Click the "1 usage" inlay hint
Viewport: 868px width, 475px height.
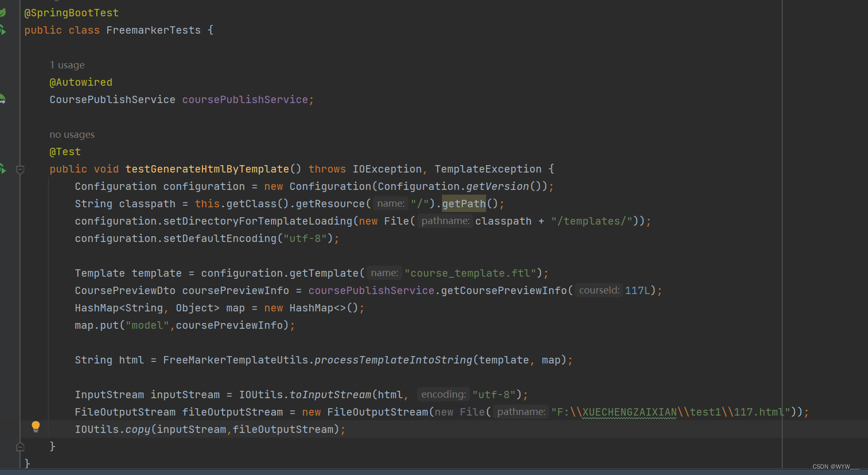coord(67,65)
